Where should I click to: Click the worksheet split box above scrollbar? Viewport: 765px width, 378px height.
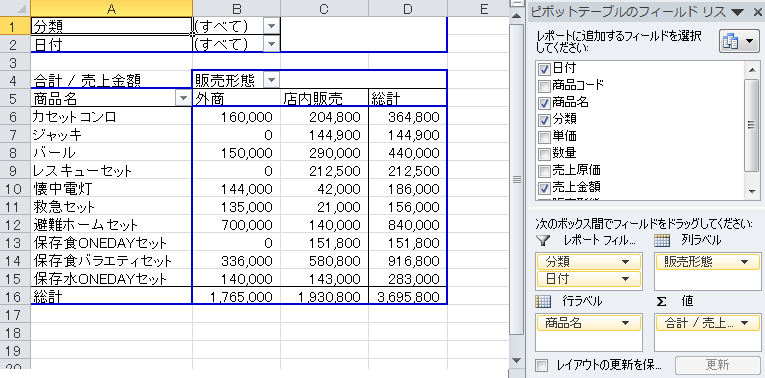pyautogui.click(x=517, y=2)
